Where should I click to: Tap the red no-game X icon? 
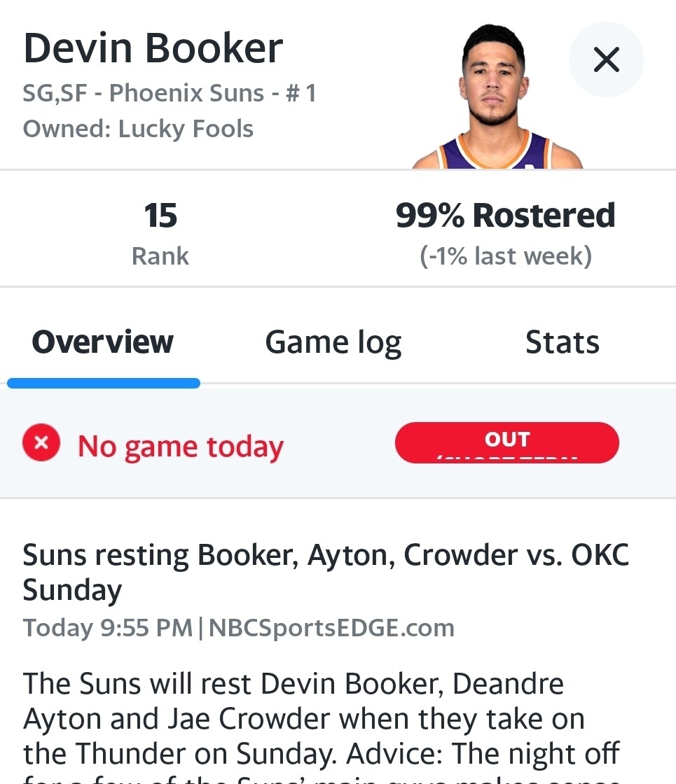point(41,442)
